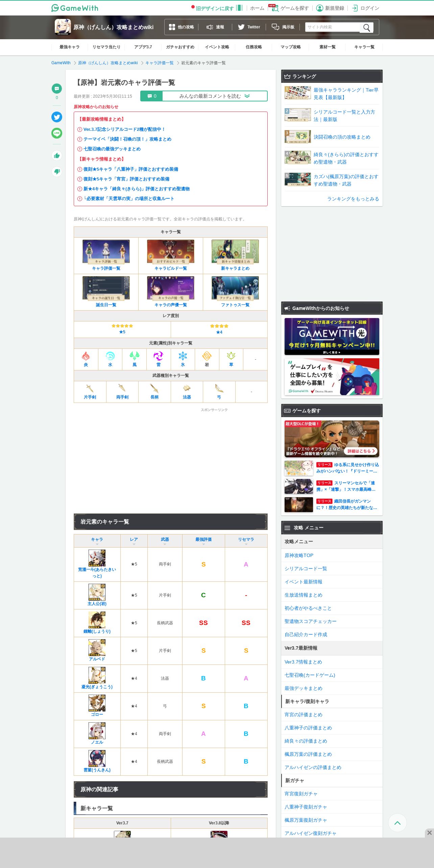Click the thumbs-up icon
Image resolution: width=434 pixels, height=868 pixels.
pos(57,155)
